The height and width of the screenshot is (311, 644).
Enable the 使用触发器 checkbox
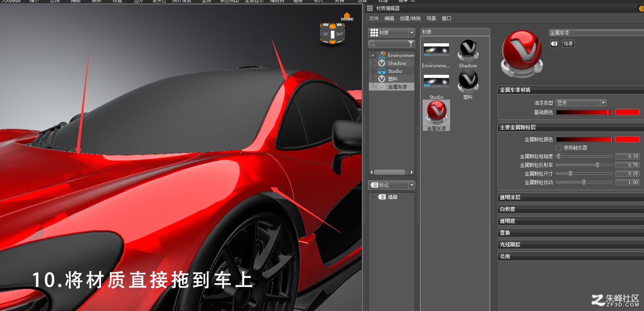coord(558,148)
